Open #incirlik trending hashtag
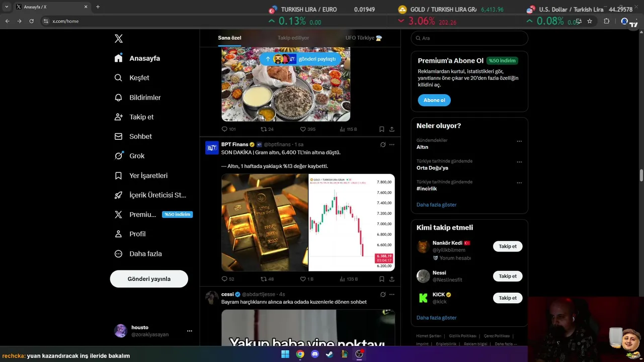This screenshot has height=362, width=644. click(427, 189)
